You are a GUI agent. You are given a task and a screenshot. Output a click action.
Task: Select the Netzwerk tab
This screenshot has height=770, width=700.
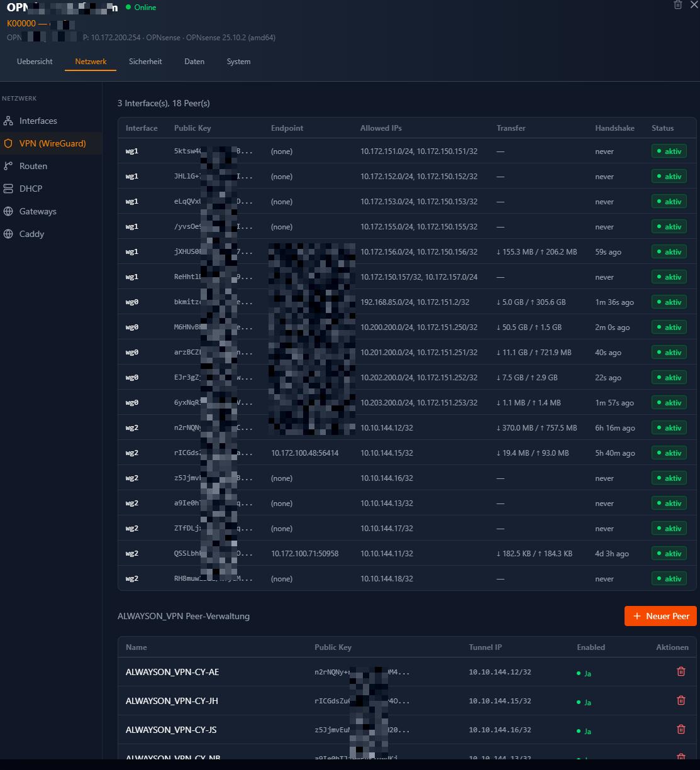pyautogui.click(x=91, y=62)
